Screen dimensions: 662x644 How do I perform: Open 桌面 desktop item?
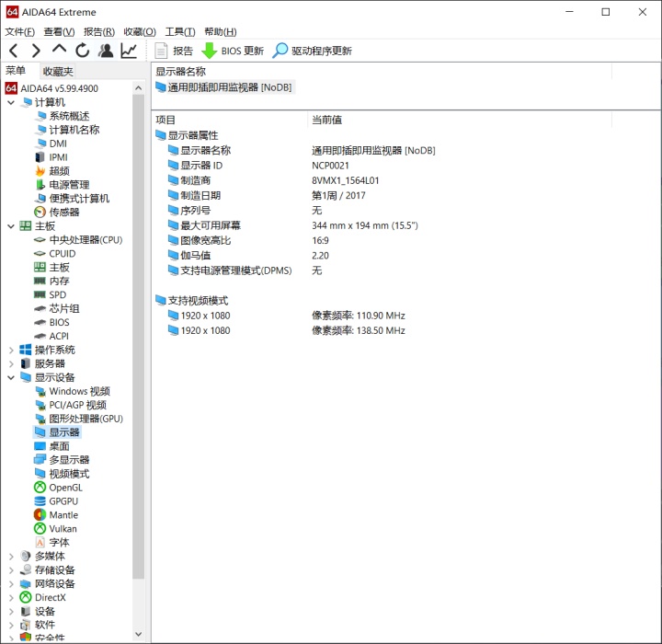tap(51, 446)
